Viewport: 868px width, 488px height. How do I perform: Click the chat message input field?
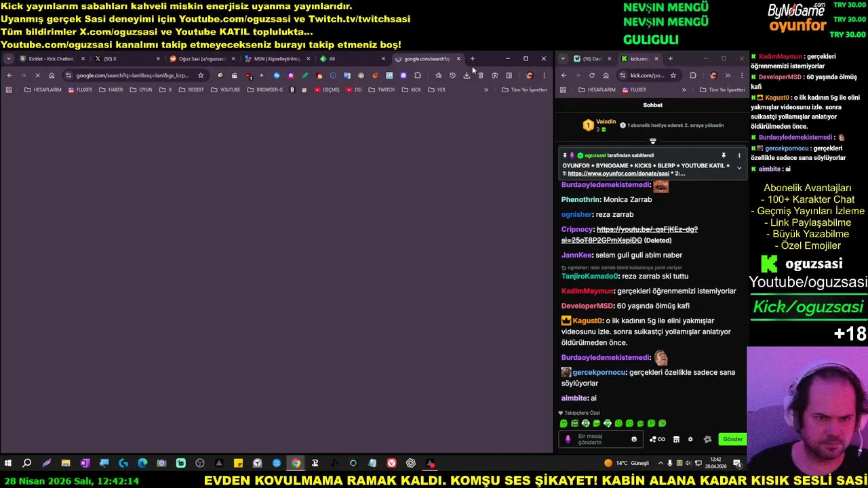point(600,439)
